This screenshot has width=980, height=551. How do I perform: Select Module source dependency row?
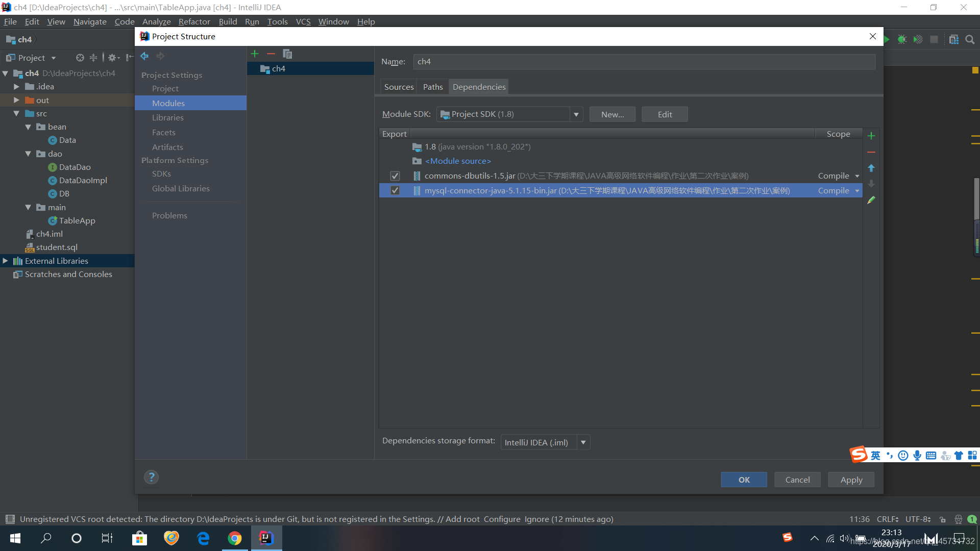pos(621,161)
